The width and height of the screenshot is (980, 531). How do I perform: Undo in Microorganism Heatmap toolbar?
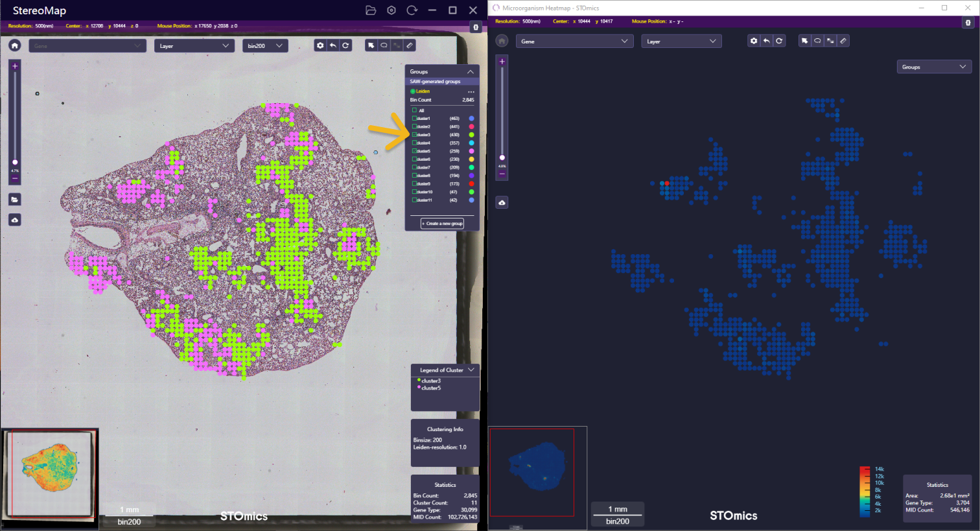(x=767, y=41)
